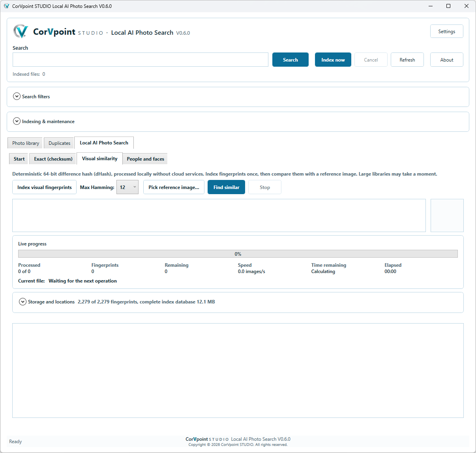
Task: Click the Live progress bar
Action: tap(238, 254)
